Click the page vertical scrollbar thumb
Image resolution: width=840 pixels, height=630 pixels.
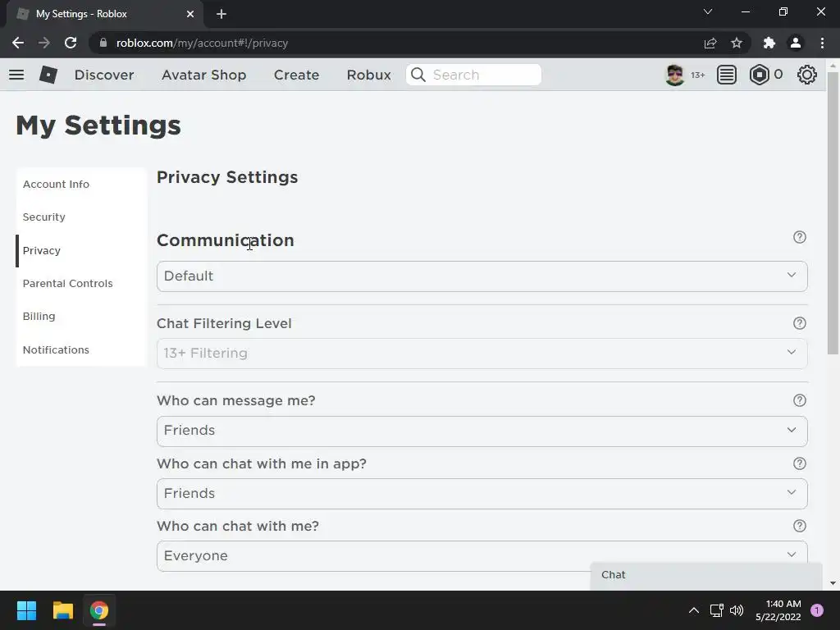(833, 213)
